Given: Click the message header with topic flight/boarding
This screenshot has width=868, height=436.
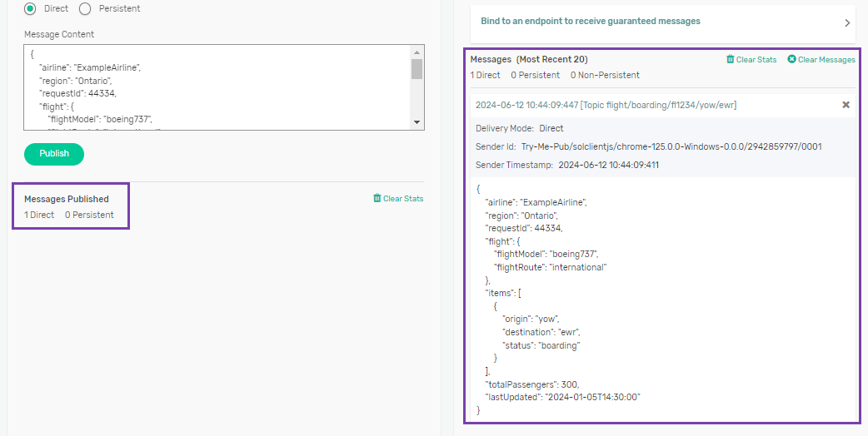Looking at the screenshot, I should pyautogui.click(x=606, y=105).
